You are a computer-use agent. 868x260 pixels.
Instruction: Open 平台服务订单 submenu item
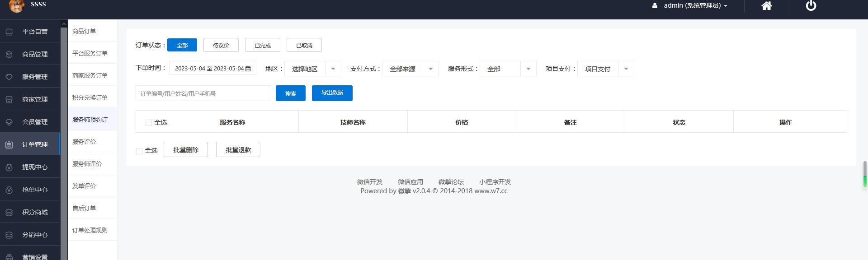pyautogui.click(x=92, y=53)
